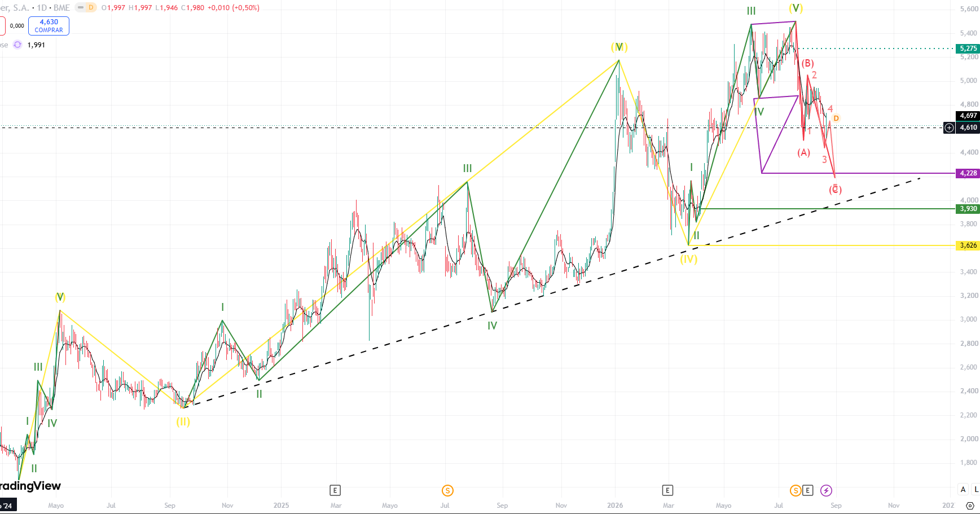Open the orange S marker near Jul 2025
Image resolution: width=980 pixels, height=514 pixels.
(x=447, y=490)
